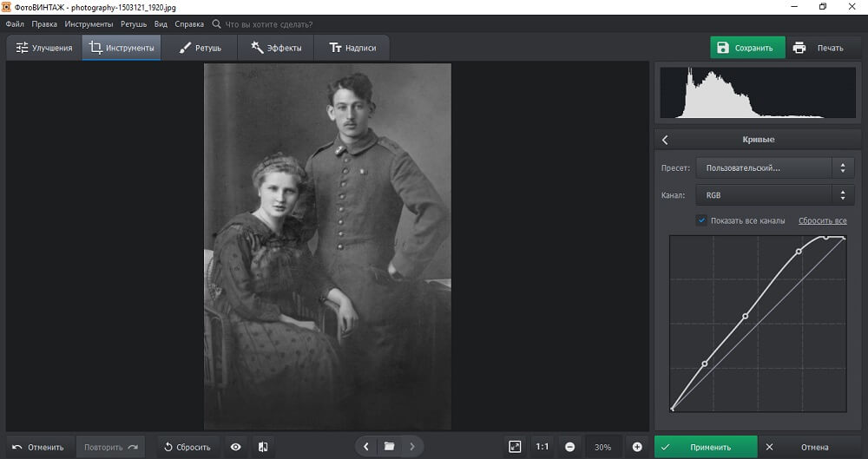Viewport: 868px width, 459px height.
Task: Click the histogram display panel
Action: (x=758, y=93)
